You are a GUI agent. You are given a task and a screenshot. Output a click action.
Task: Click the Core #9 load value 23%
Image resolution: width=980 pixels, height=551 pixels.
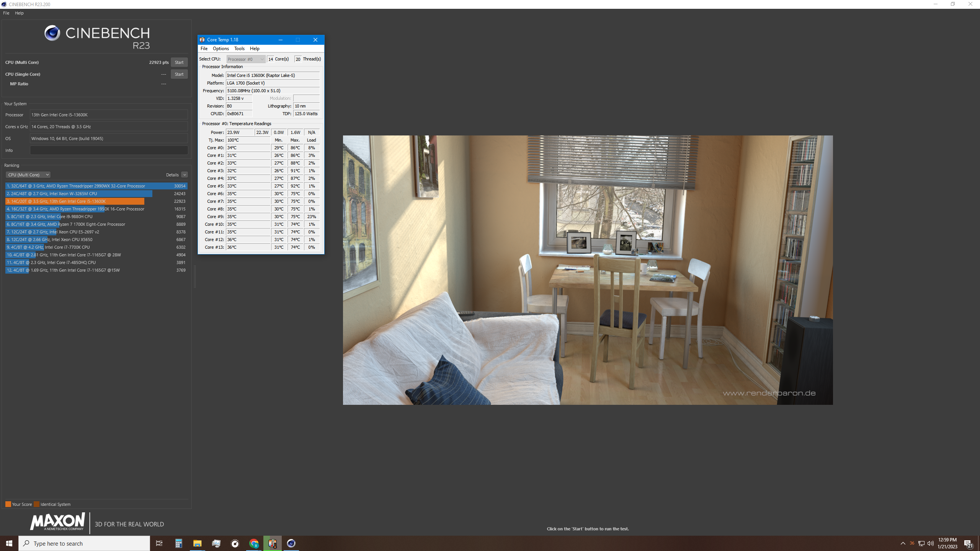click(x=312, y=217)
